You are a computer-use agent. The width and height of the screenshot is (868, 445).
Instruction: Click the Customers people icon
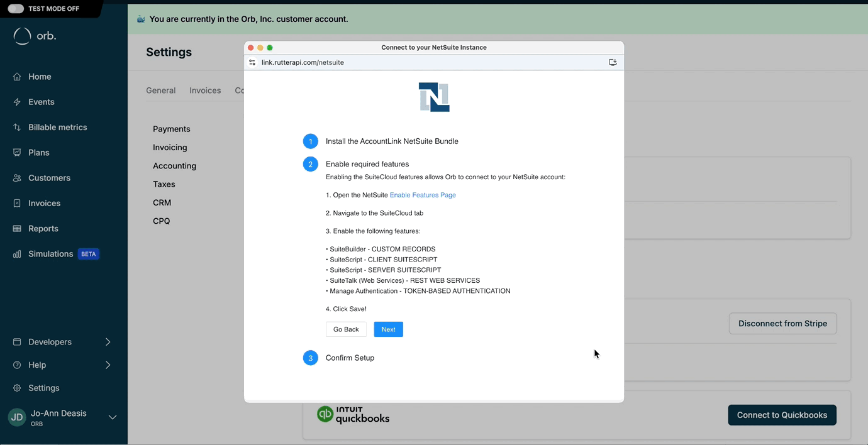pos(17,178)
